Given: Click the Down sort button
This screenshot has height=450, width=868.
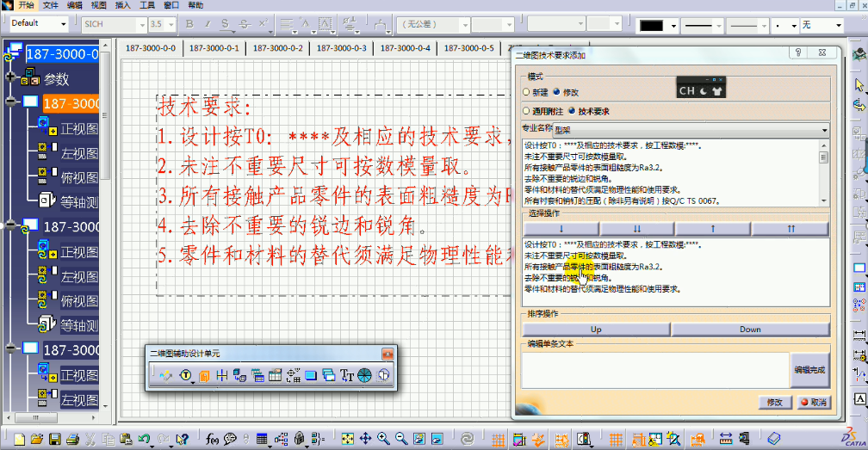Looking at the screenshot, I should 750,329.
